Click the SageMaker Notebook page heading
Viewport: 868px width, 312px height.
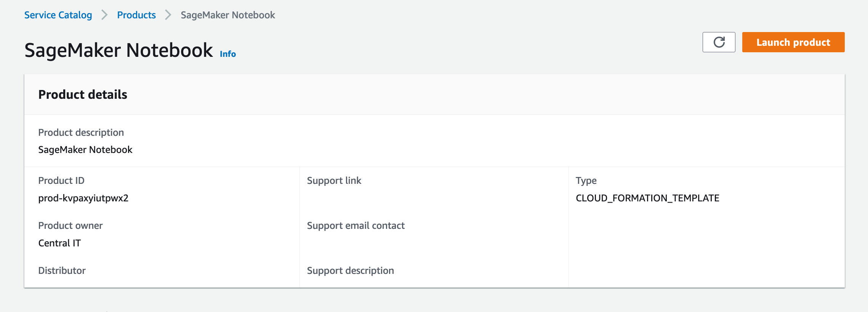[x=119, y=50]
